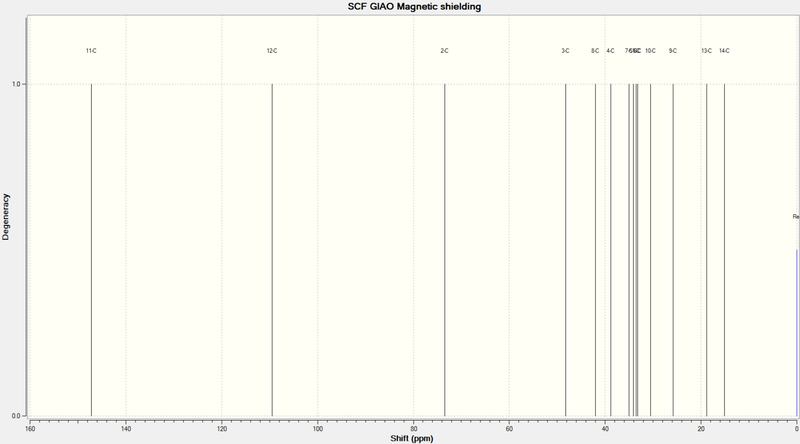Select the peak line under label 3-C

coord(566,250)
